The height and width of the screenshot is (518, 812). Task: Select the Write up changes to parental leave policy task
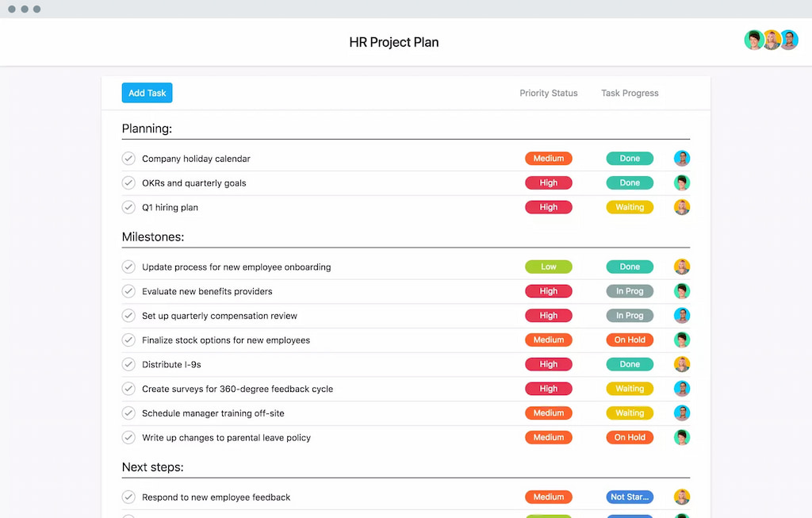(x=225, y=437)
